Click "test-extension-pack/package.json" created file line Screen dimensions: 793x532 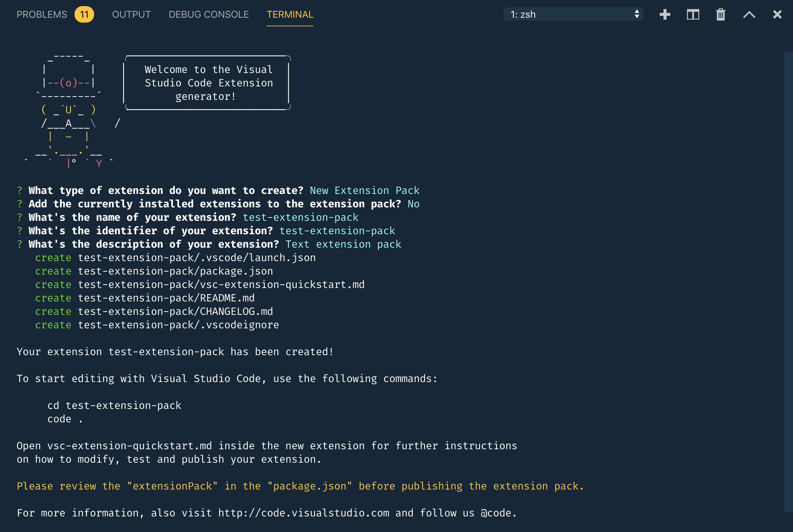click(x=175, y=271)
